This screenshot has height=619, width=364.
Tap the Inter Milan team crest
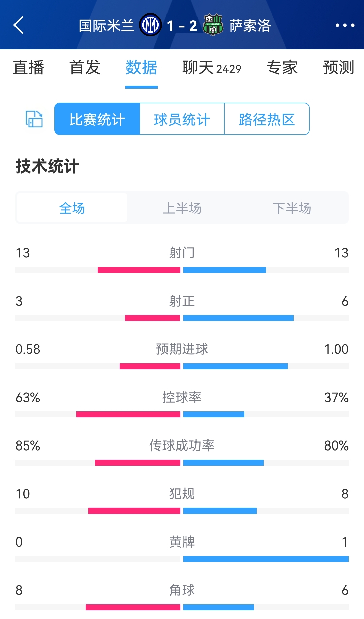(150, 25)
